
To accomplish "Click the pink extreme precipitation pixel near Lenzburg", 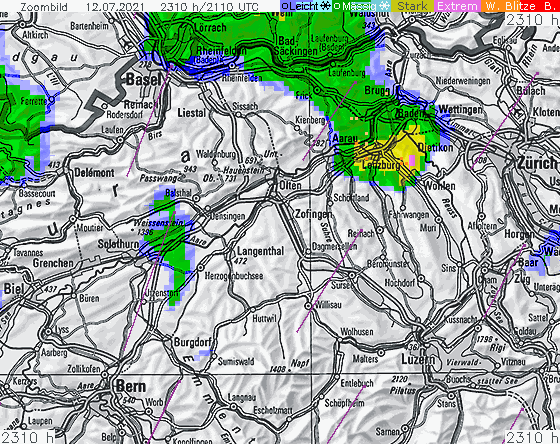I will [x=412, y=160].
